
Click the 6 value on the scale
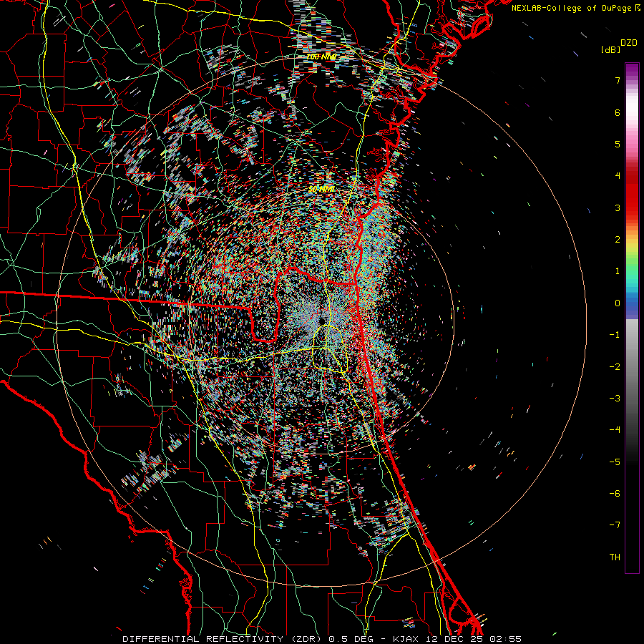[618, 112]
